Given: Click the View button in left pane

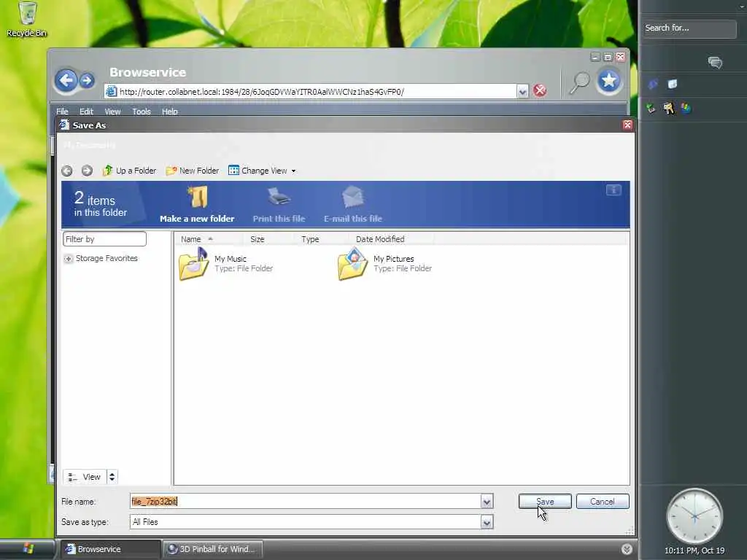Looking at the screenshot, I should coord(85,477).
